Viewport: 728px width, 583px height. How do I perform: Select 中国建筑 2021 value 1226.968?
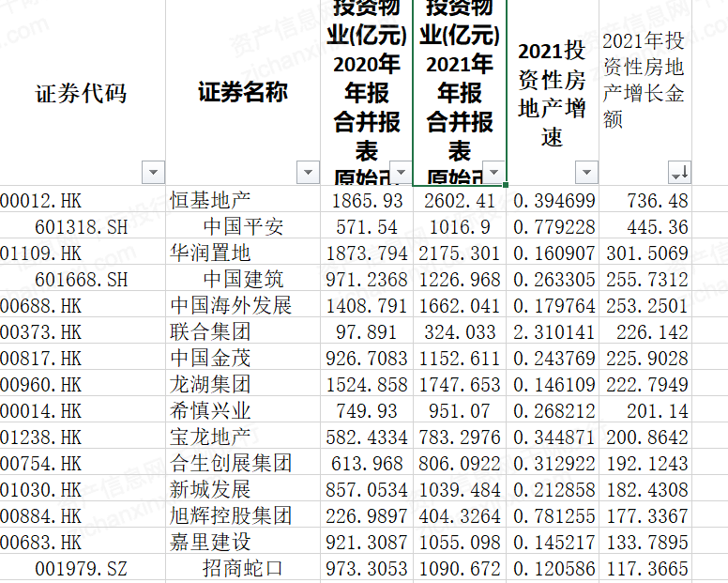[460, 280]
